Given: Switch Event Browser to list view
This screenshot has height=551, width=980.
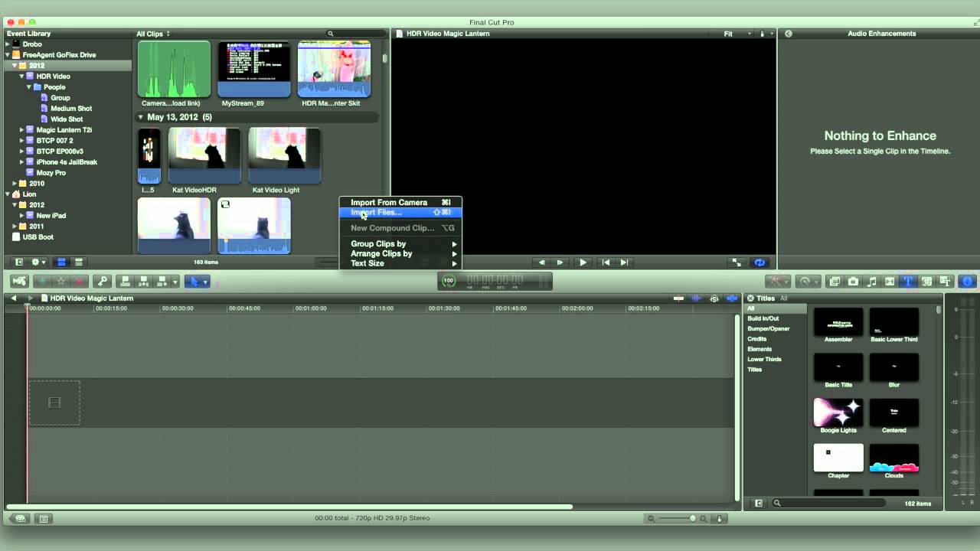Looking at the screenshot, I should pos(78,262).
